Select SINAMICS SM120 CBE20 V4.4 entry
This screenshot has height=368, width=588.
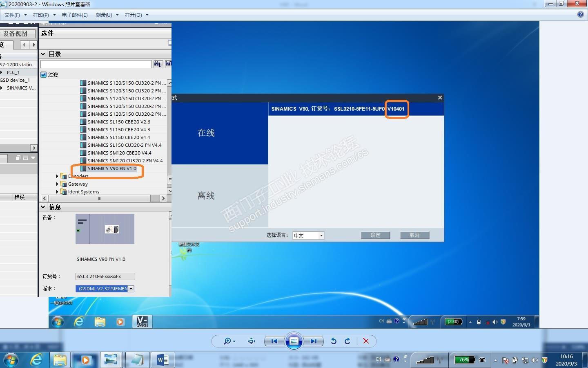click(119, 153)
